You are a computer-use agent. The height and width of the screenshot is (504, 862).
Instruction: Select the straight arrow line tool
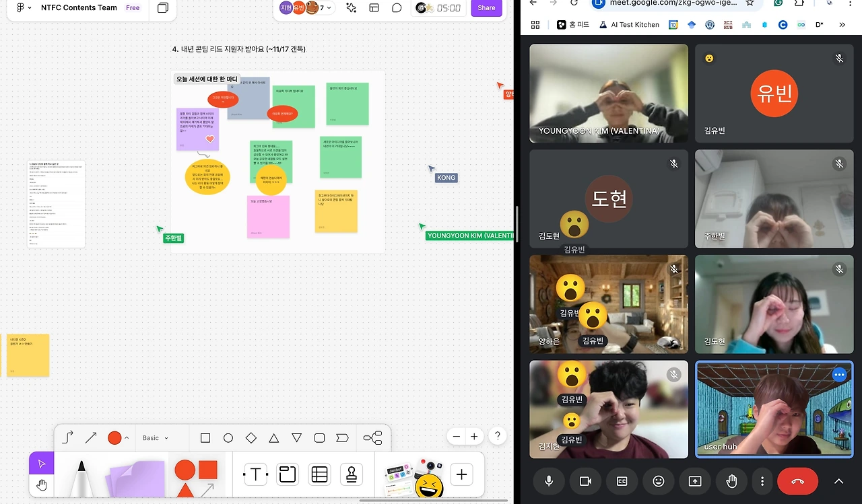[91, 438]
